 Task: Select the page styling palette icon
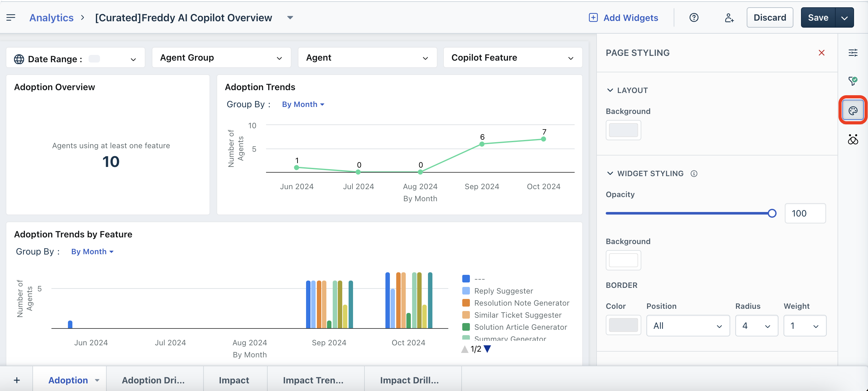[853, 110]
